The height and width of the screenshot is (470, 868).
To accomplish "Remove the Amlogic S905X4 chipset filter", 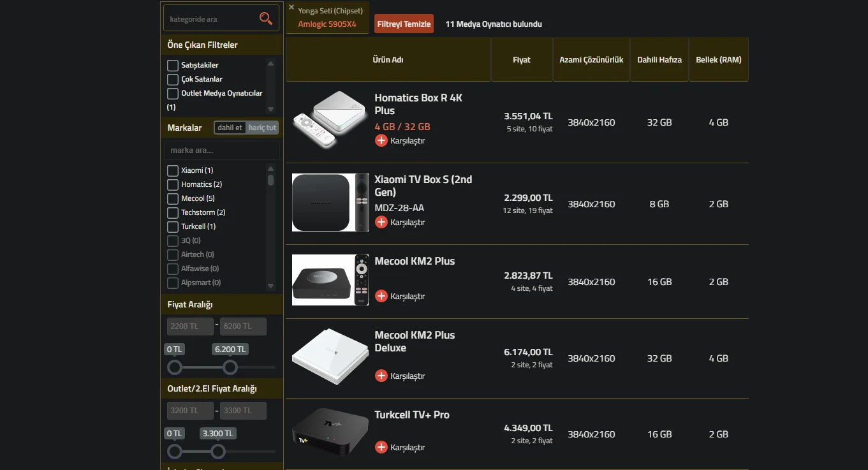I will [x=291, y=8].
